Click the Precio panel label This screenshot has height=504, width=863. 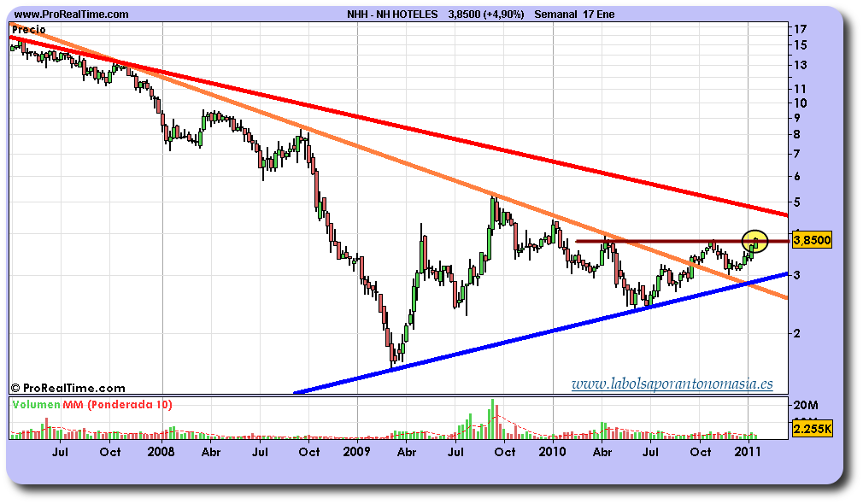point(29,30)
